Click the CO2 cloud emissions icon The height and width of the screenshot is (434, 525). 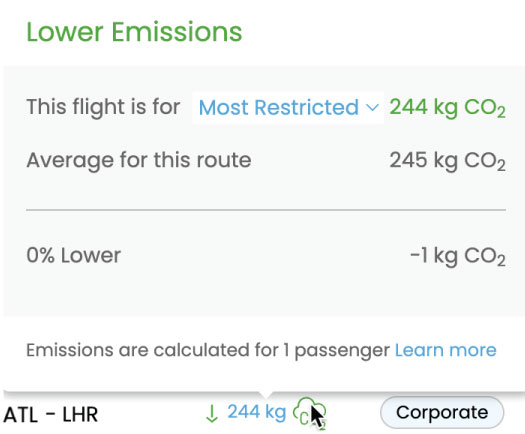[309, 413]
